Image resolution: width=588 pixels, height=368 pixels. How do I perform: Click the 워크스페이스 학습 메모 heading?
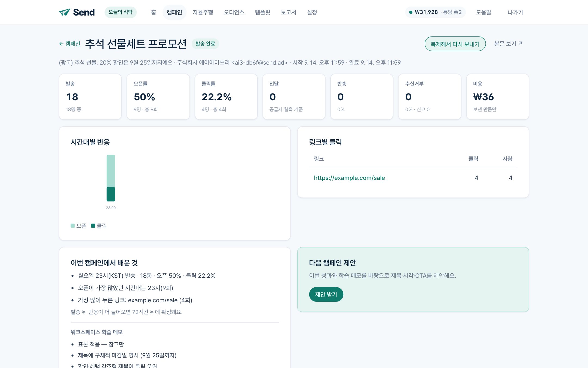tap(97, 332)
